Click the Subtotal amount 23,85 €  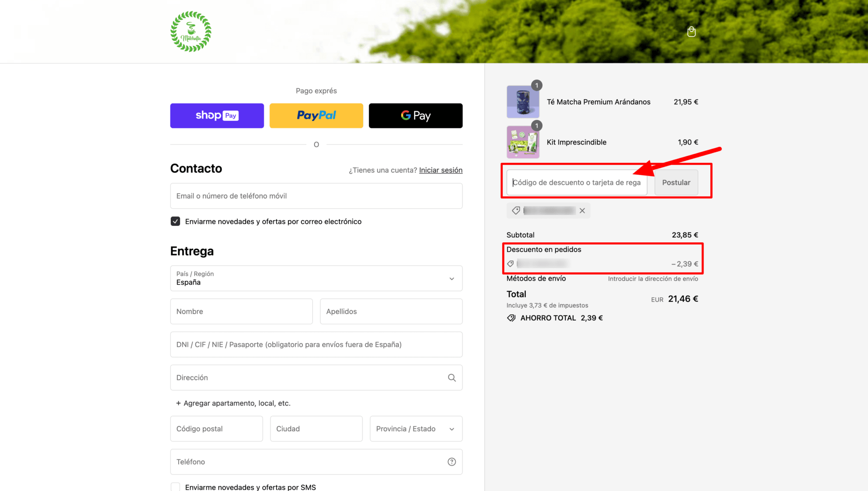click(685, 235)
